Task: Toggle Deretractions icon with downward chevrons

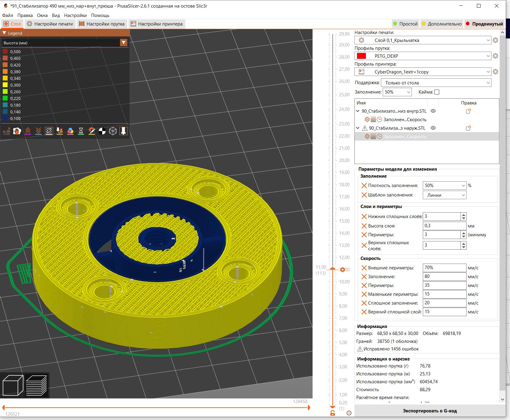Action: pyautogui.click(x=38, y=131)
